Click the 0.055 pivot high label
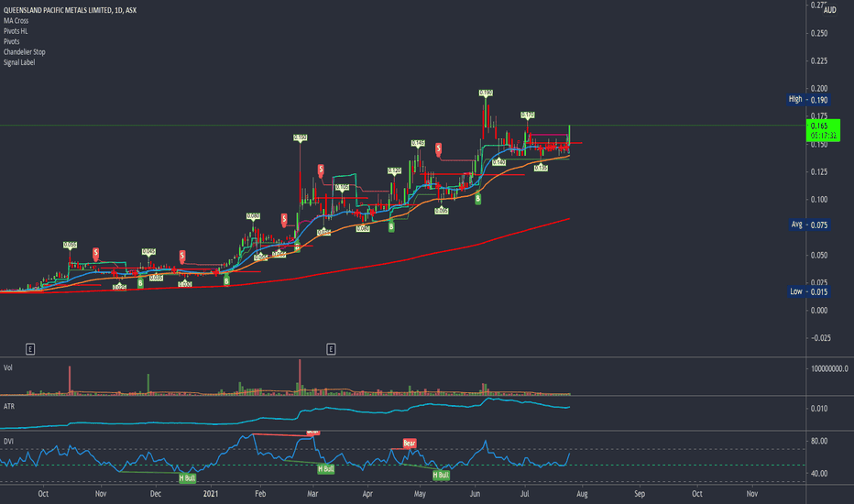The image size is (854, 504). coord(70,246)
